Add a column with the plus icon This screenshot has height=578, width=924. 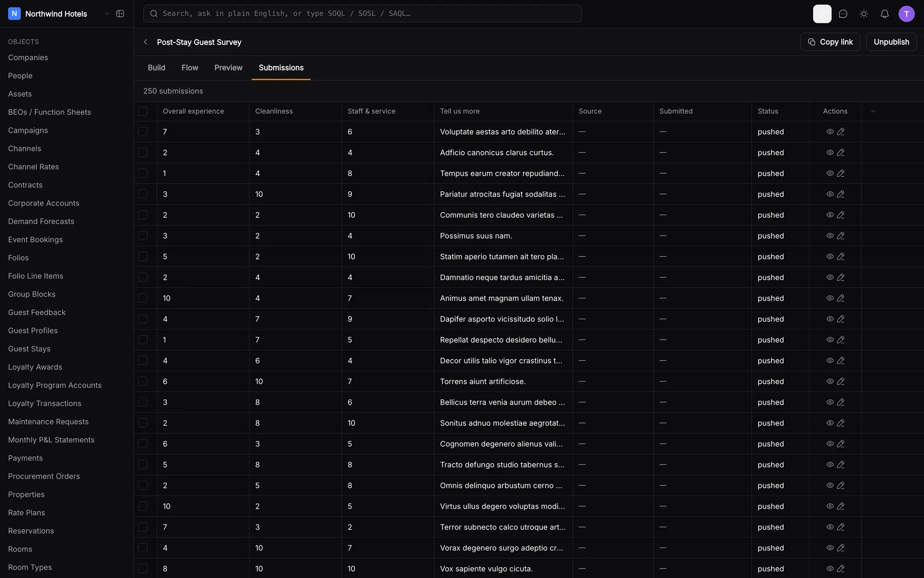click(x=873, y=111)
